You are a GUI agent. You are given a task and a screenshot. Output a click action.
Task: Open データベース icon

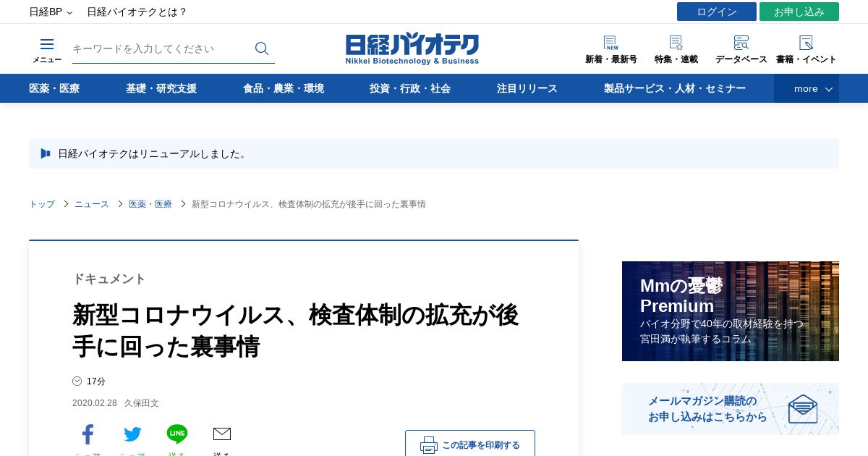point(741,43)
